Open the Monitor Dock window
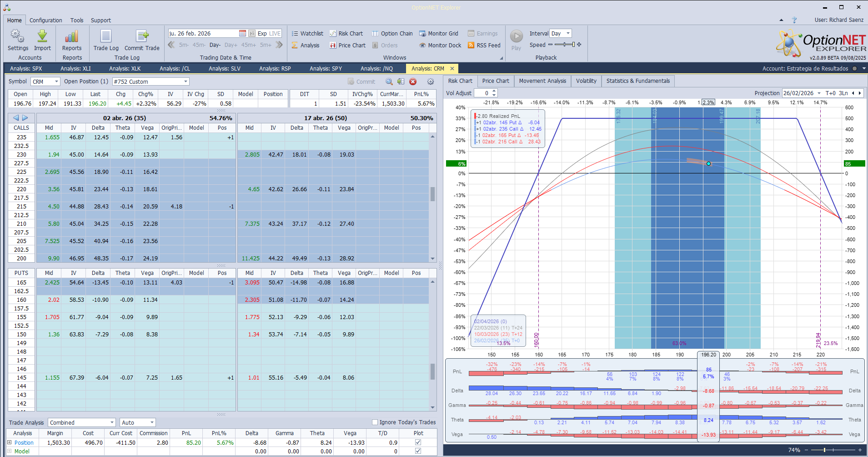Image resolution: width=868 pixels, height=457 pixels. [440, 45]
